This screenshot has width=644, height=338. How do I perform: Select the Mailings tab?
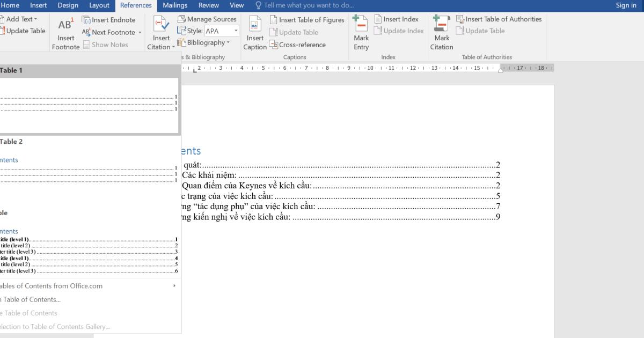click(175, 5)
